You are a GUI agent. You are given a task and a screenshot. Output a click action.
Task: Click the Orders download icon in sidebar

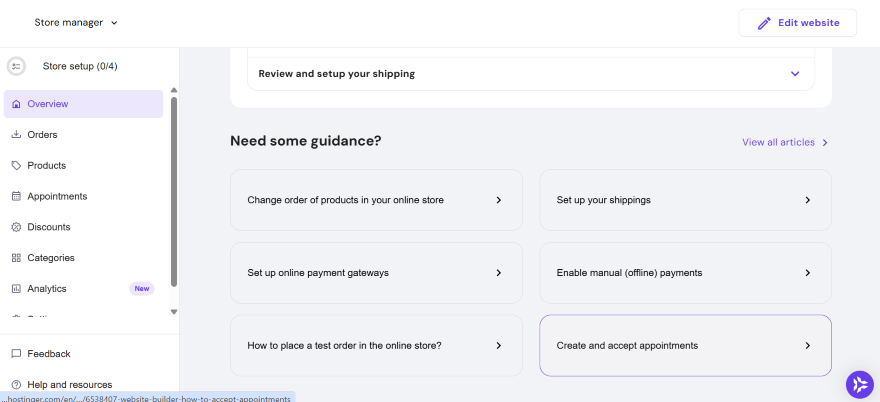click(16, 135)
